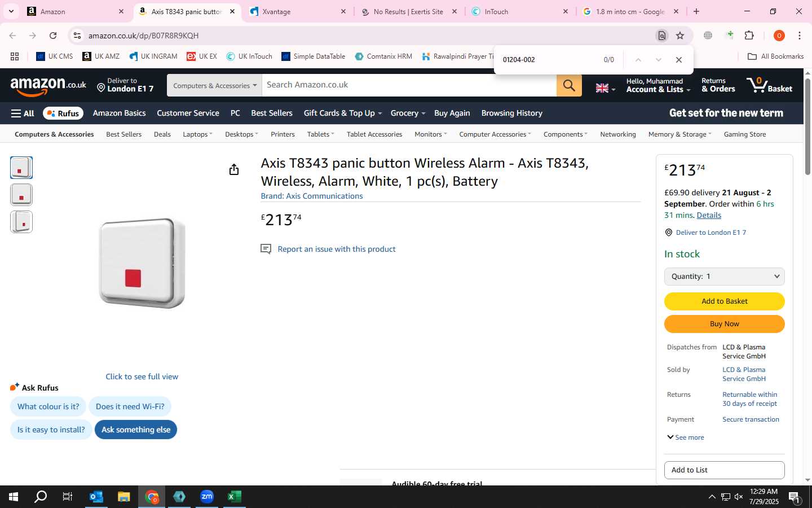Click the Add to Basket button

click(x=725, y=301)
